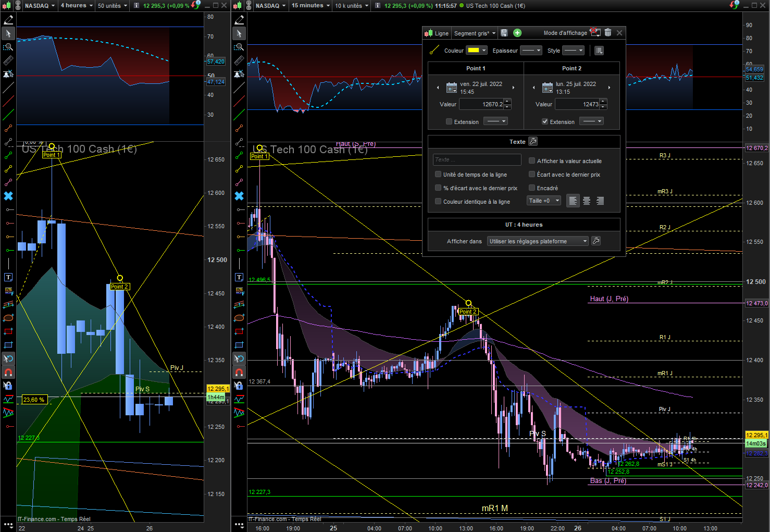This screenshot has width=770, height=532.
Task: Enable the Point 1 Extension checkbox
Action: pyautogui.click(x=449, y=121)
